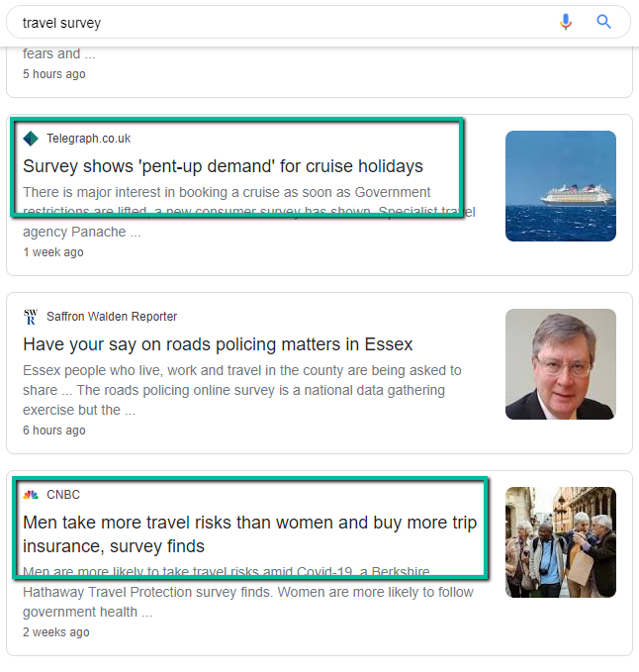The image size is (639, 672).
Task: Click the '2 weeks ago' timestamp
Action: click(x=56, y=632)
